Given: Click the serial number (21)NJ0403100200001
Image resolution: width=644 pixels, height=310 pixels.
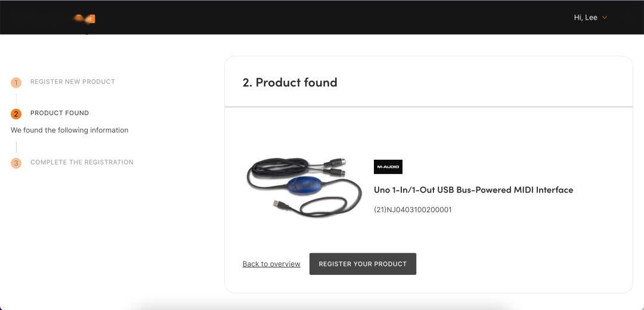Looking at the screenshot, I should (413, 210).
